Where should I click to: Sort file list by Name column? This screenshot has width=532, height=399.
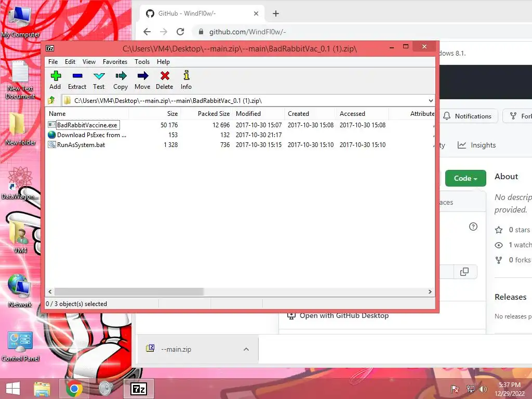pyautogui.click(x=87, y=114)
